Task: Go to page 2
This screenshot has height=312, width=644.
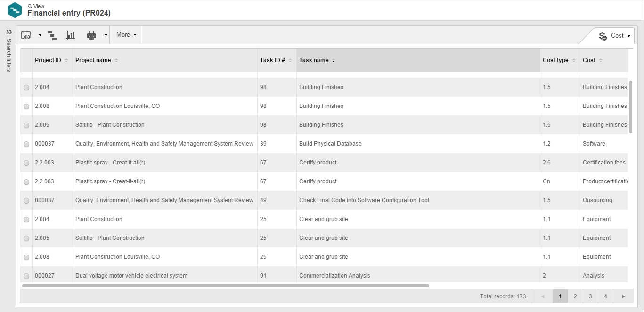Action: pyautogui.click(x=575, y=296)
